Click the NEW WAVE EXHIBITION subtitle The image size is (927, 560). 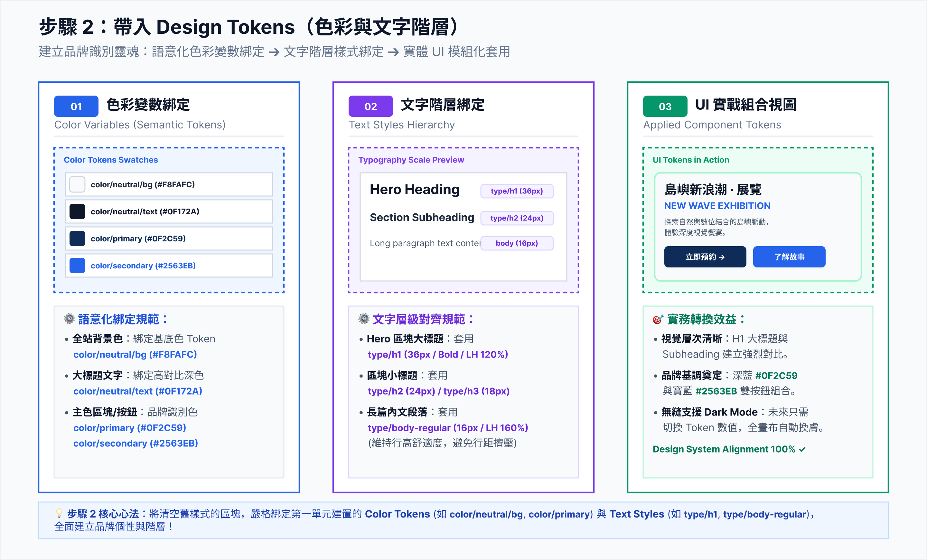coord(717,206)
